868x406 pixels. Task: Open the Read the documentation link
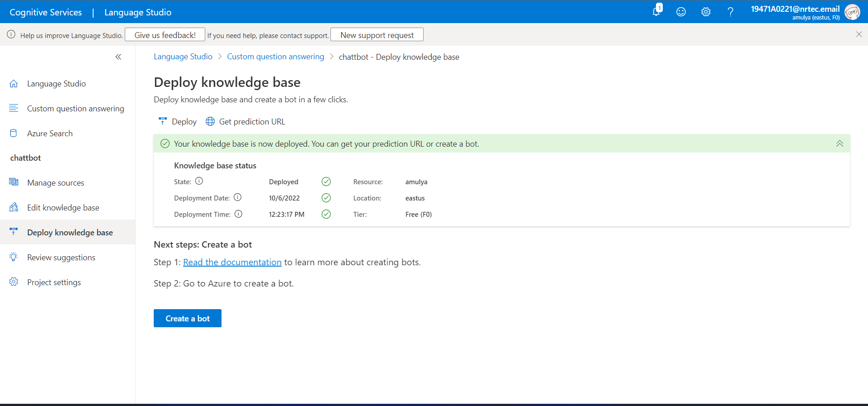tap(232, 262)
